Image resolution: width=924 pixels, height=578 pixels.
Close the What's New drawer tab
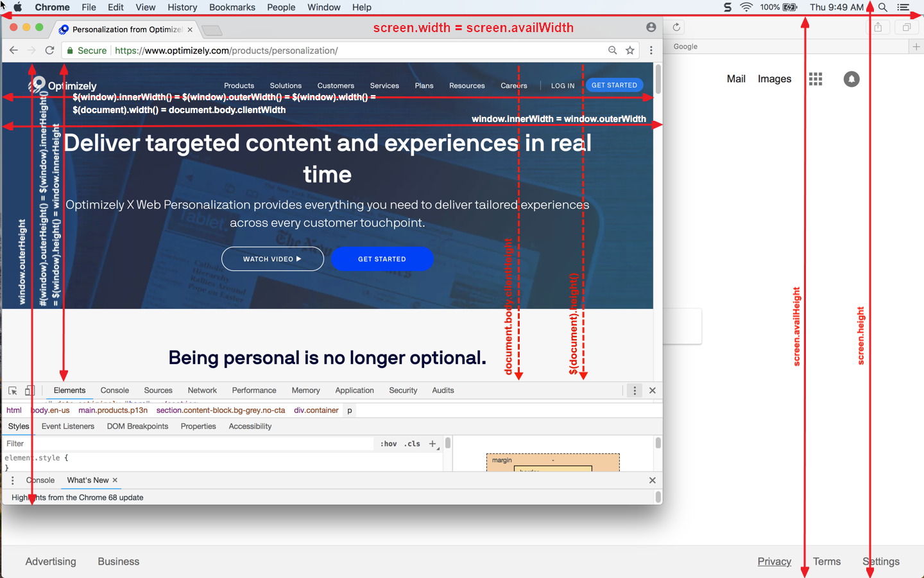pyautogui.click(x=115, y=480)
